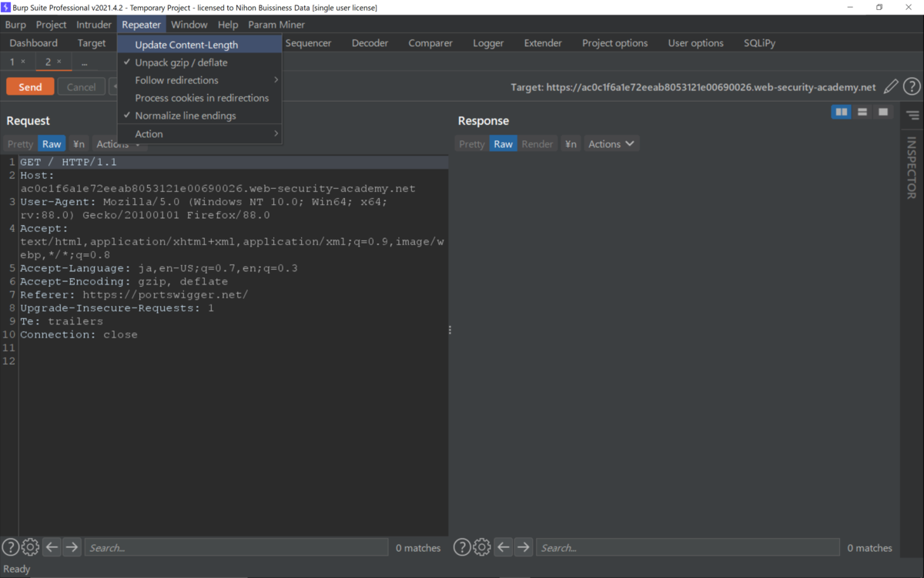The width and height of the screenshot is (924, 578).
Task: Switch to Decoder tab
Action: pos(370,43)
